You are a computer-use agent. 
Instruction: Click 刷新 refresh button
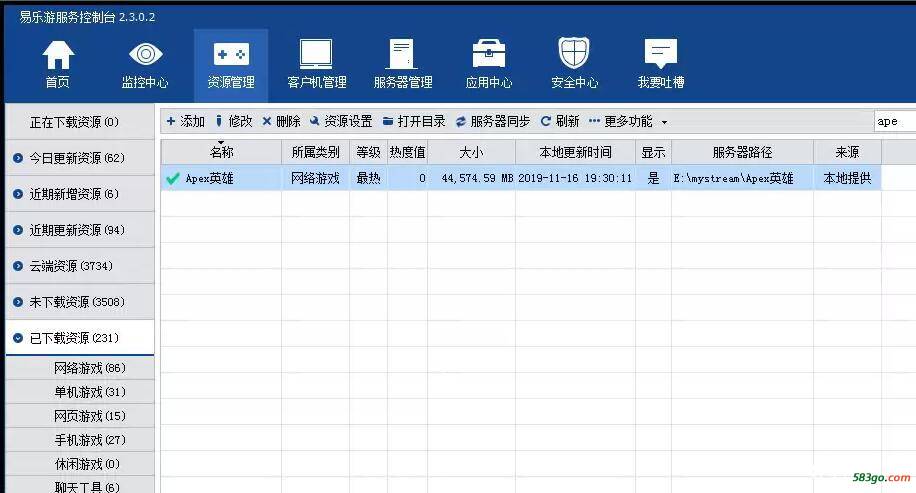tap(560, 121)
